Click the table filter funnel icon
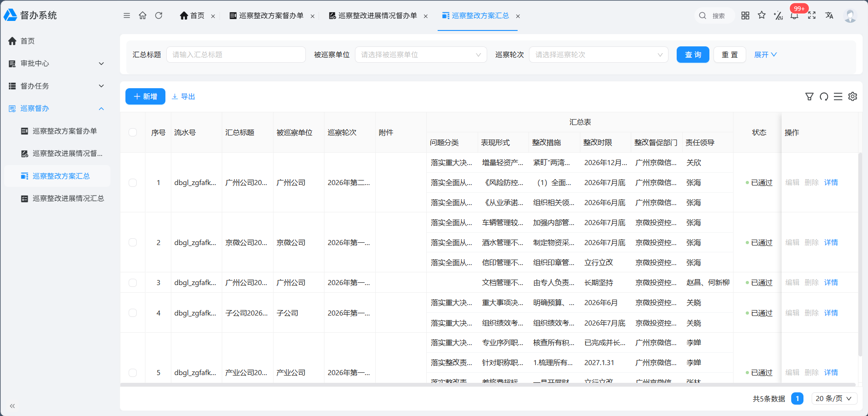Screen dimensions: 868x416 click(809, 96)
